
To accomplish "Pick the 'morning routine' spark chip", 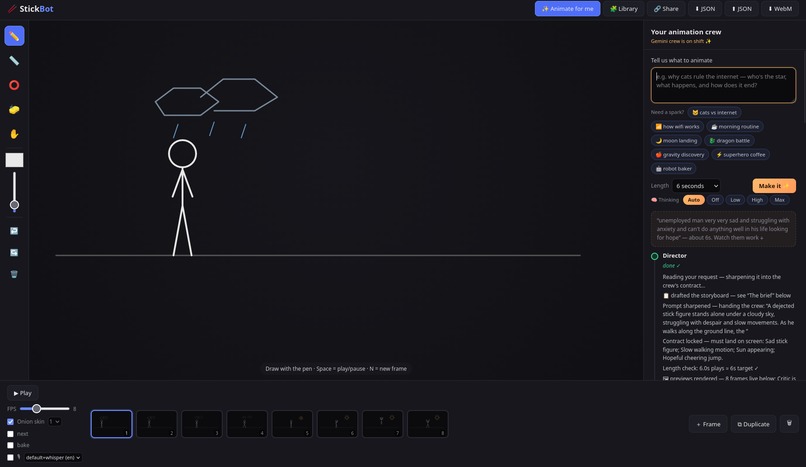I will point(735,126).
